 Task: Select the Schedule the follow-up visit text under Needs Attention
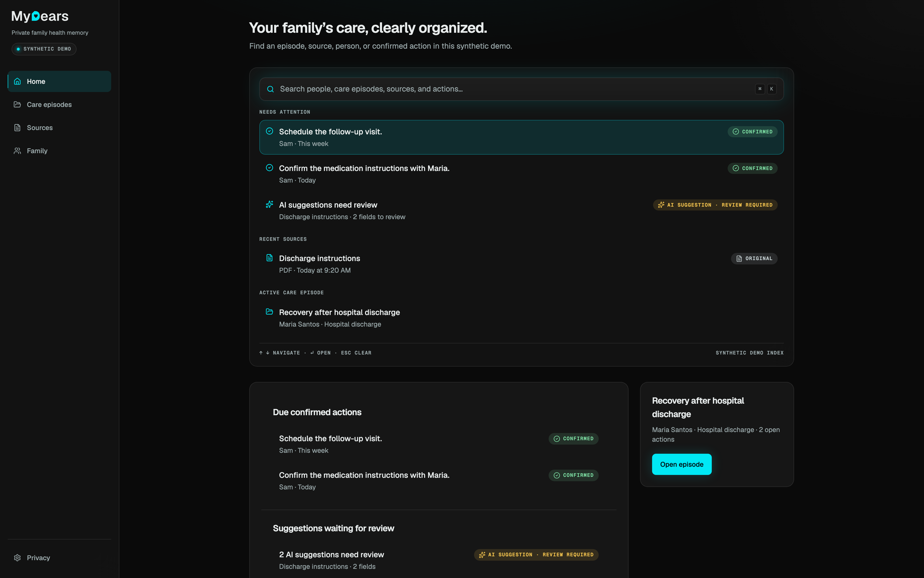click(330, 131)
